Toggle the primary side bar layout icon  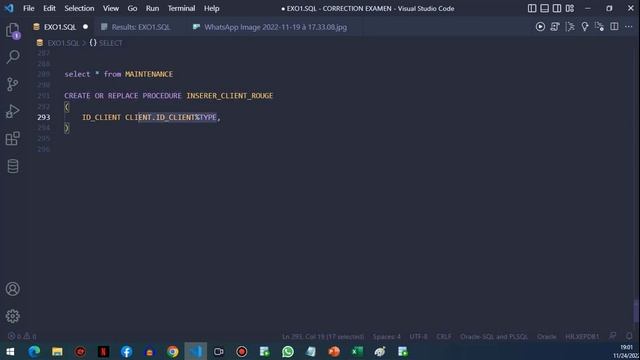click(x=532, y=8)
